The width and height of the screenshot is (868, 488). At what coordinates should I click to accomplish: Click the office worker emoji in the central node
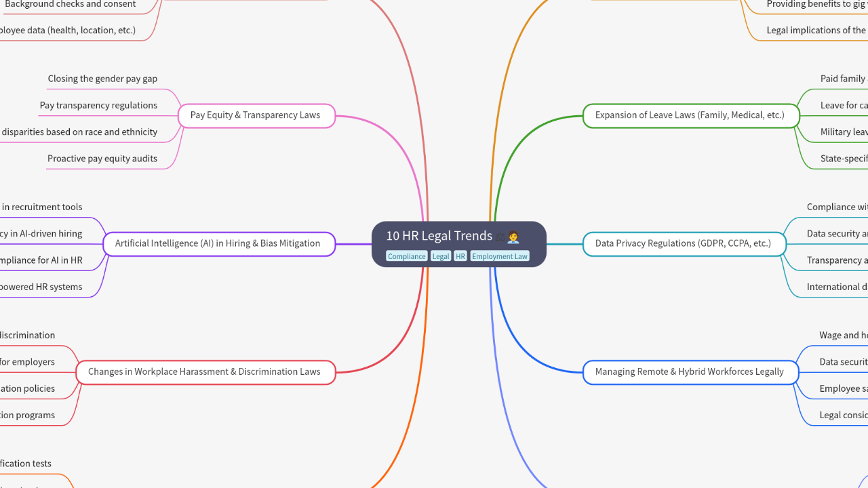click(513, 237)
